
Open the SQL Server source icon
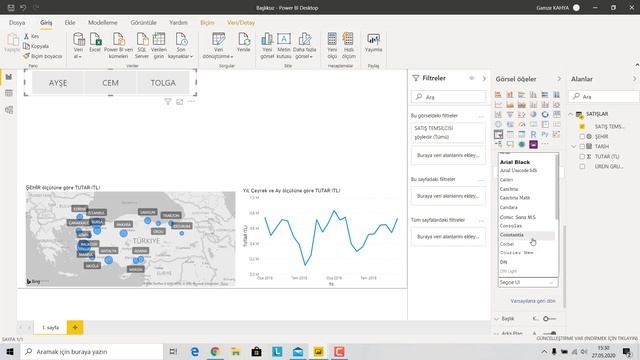coord(142,40)
